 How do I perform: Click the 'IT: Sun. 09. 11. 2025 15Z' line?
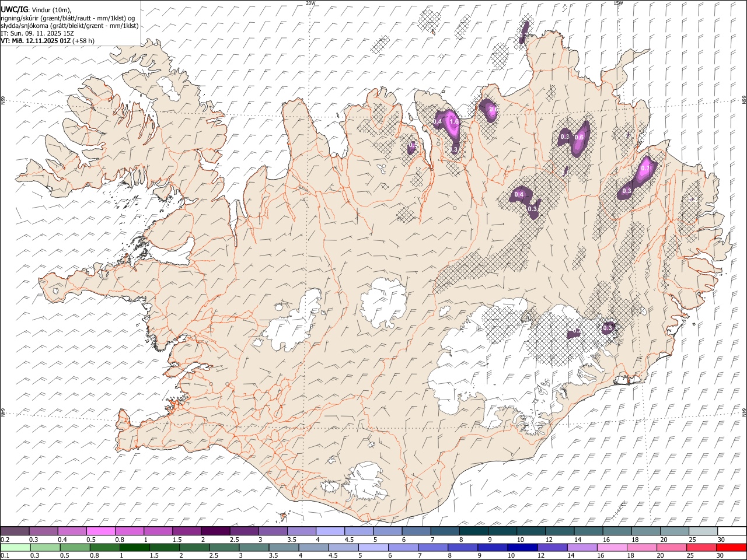point(37,33)
